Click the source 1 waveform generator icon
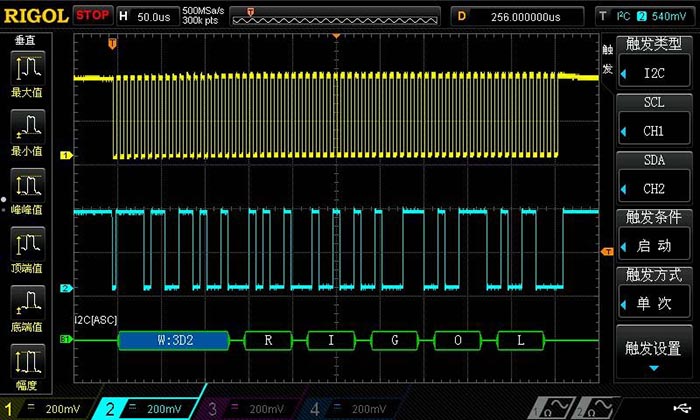The image size is (700, 420). coord(552,408)
